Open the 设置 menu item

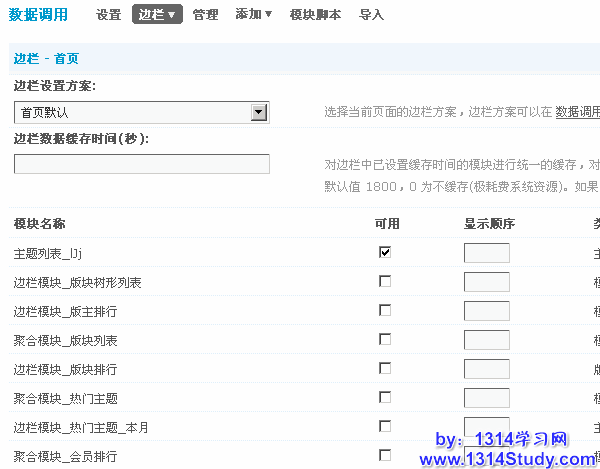[108, 15]
